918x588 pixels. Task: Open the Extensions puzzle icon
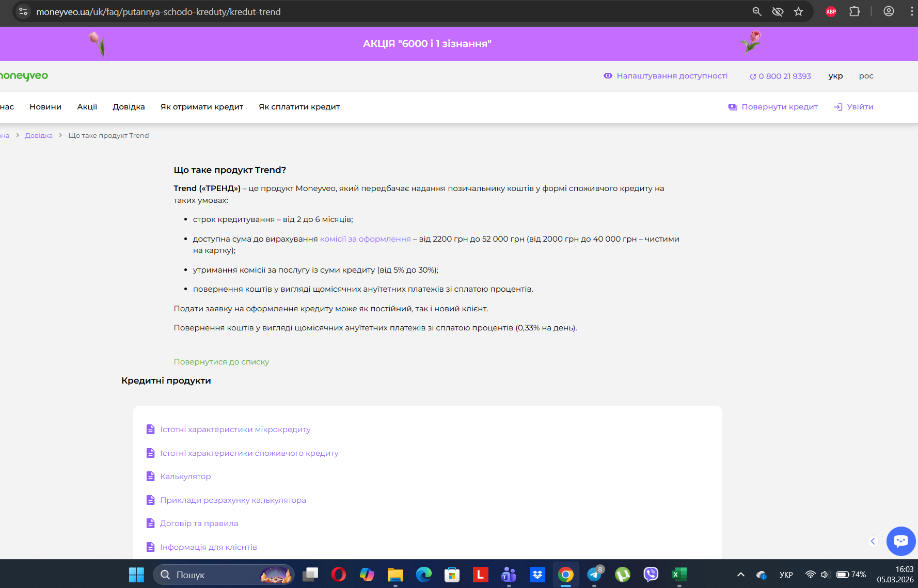[x=854, y=11]
